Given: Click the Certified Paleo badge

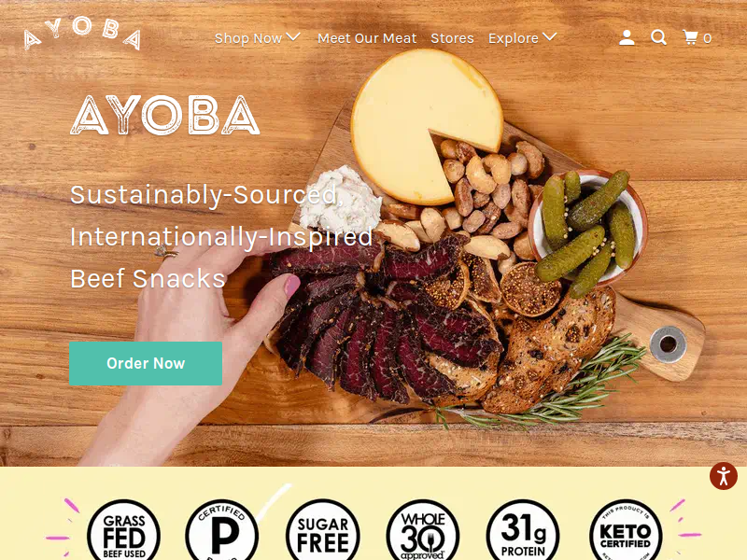Looking at the screenshot, I should [x=222, y=532].
